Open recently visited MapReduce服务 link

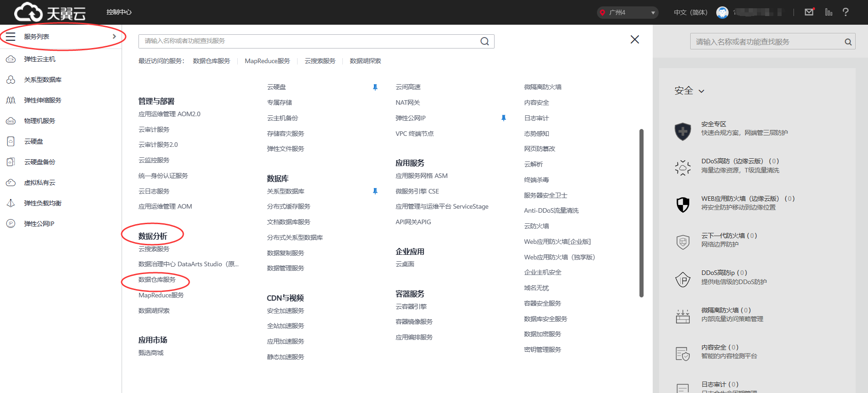click(x=267, y=61)
